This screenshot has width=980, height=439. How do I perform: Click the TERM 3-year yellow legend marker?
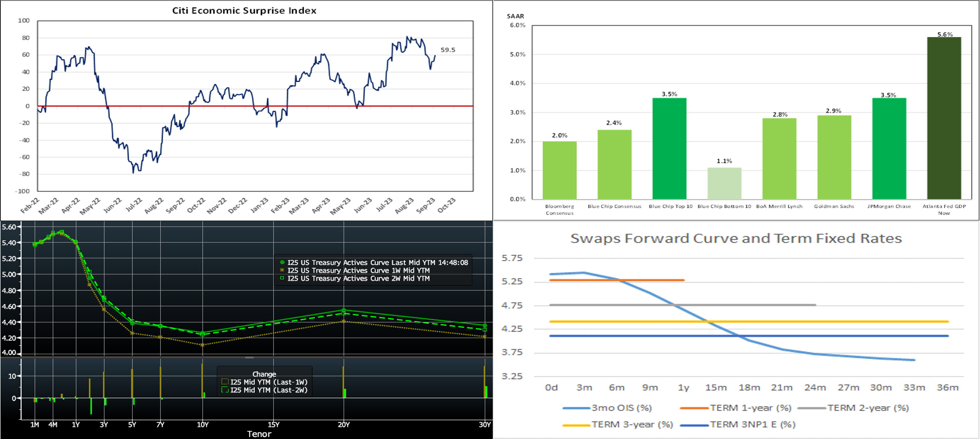click(576, 425)
